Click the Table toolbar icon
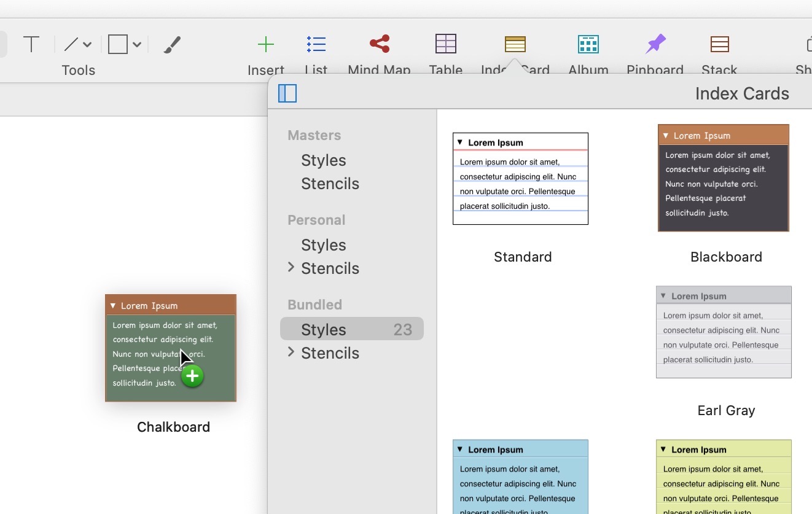Image resolution: width=812 pixels, height=514 pixels. (445, 44)
